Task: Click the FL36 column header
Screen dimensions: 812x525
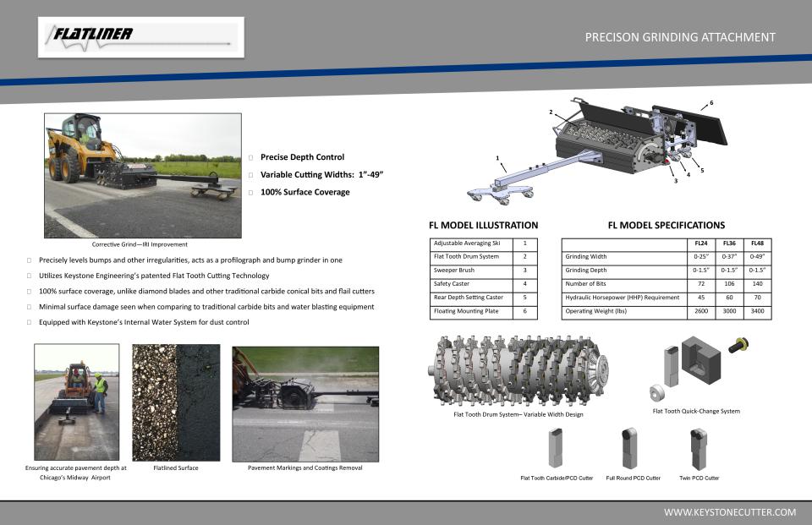Action: tap(729, 243)
